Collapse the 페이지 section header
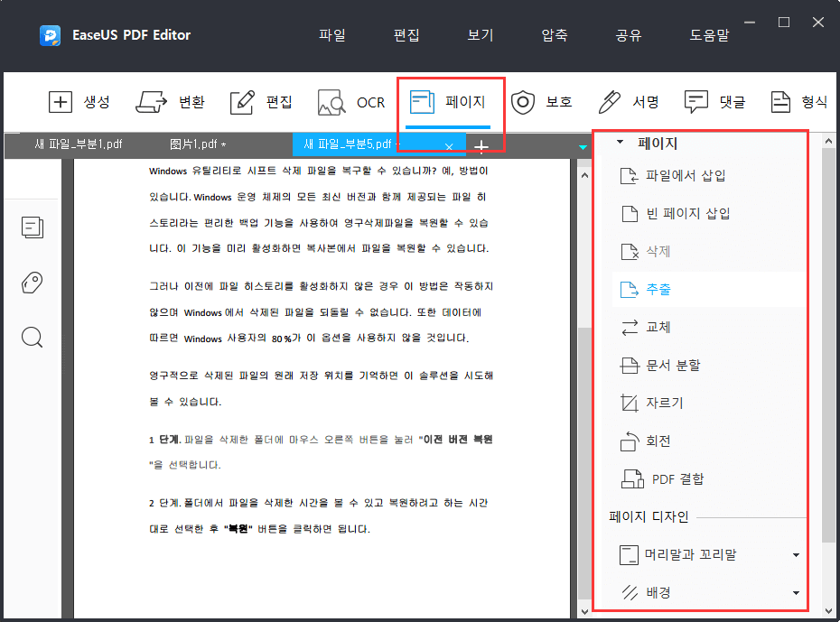 (x=620, y=142)
